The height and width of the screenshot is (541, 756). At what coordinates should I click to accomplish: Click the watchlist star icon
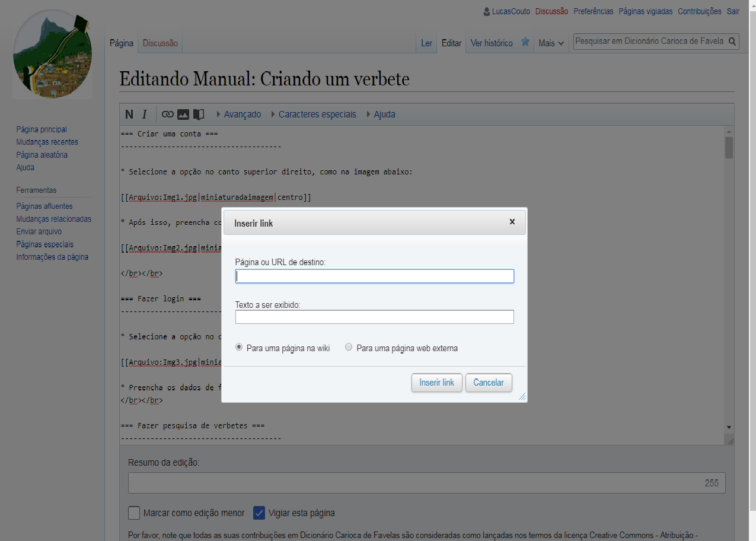[525, 42]
